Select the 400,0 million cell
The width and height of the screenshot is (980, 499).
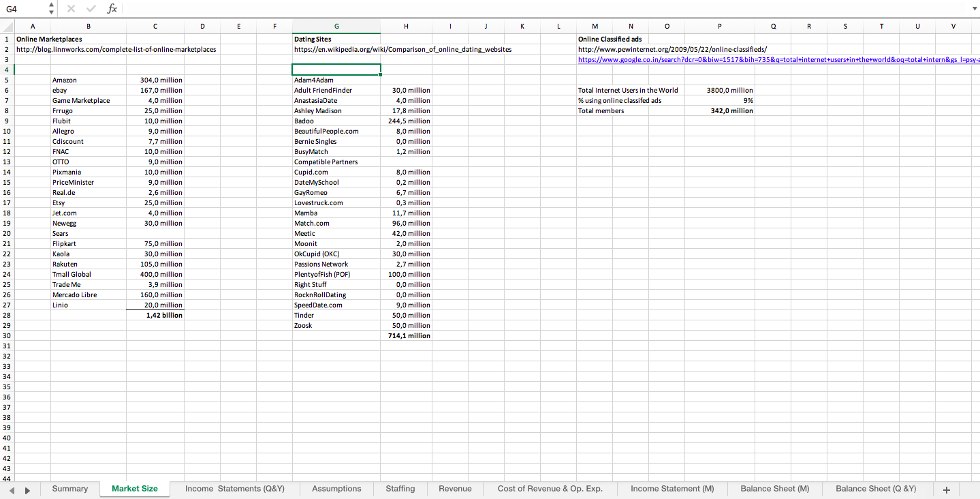tap(155, 274)
